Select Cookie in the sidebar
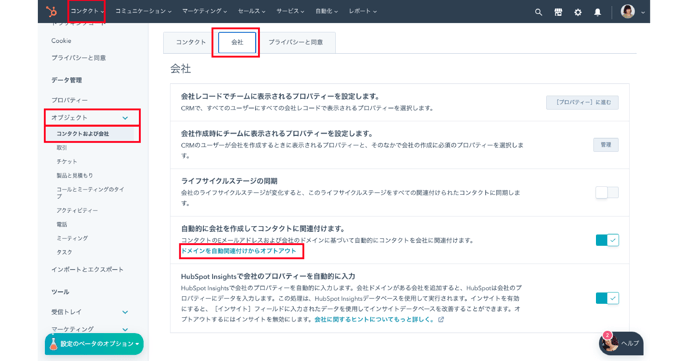688x361 pixels. tap(61, 41)
